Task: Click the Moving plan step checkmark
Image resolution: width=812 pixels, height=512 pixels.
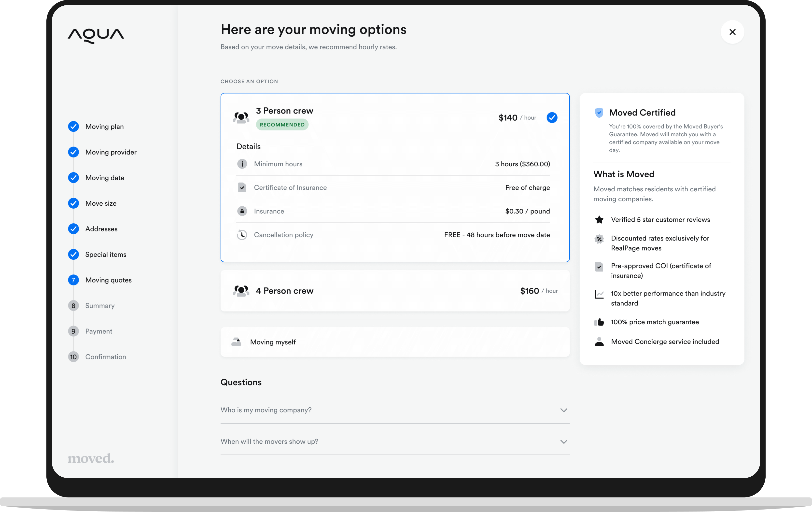Action: pyautogui.click(x=73, y=127)
